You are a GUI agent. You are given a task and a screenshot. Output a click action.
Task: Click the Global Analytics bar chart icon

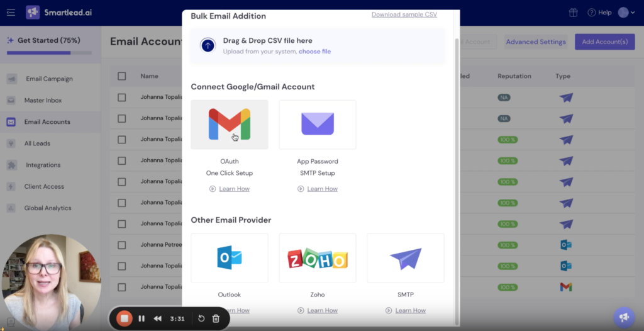(11, 208)
